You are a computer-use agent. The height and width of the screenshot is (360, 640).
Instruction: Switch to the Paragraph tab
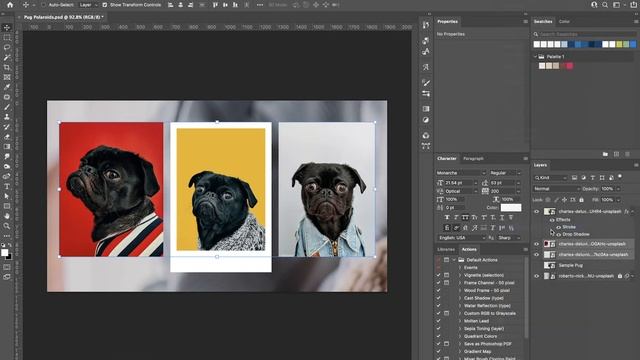click(x=473, y=158)
